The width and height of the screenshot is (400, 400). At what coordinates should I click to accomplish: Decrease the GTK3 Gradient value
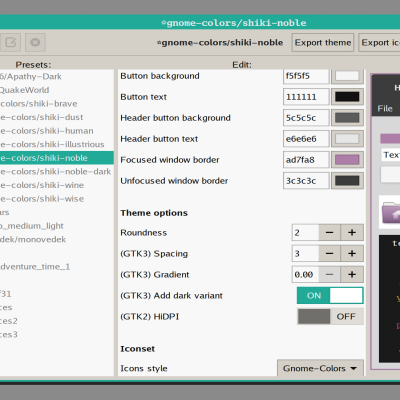coord(329,275)
